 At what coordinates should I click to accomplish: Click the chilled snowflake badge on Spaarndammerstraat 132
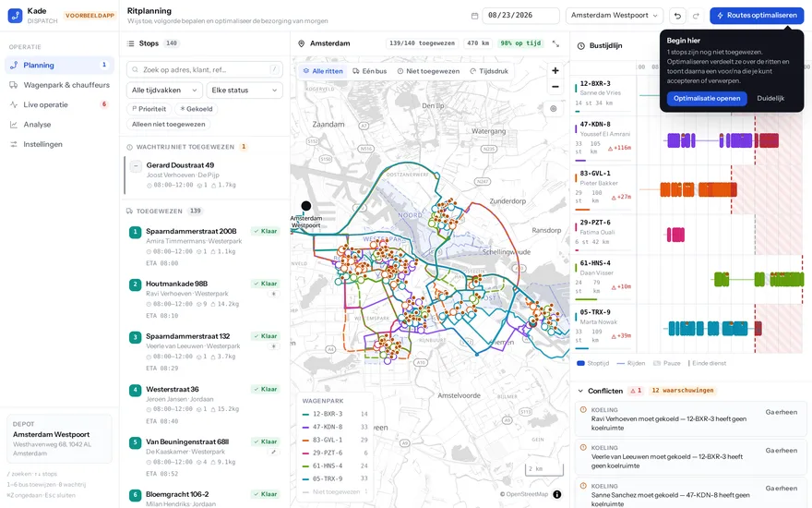274,346
